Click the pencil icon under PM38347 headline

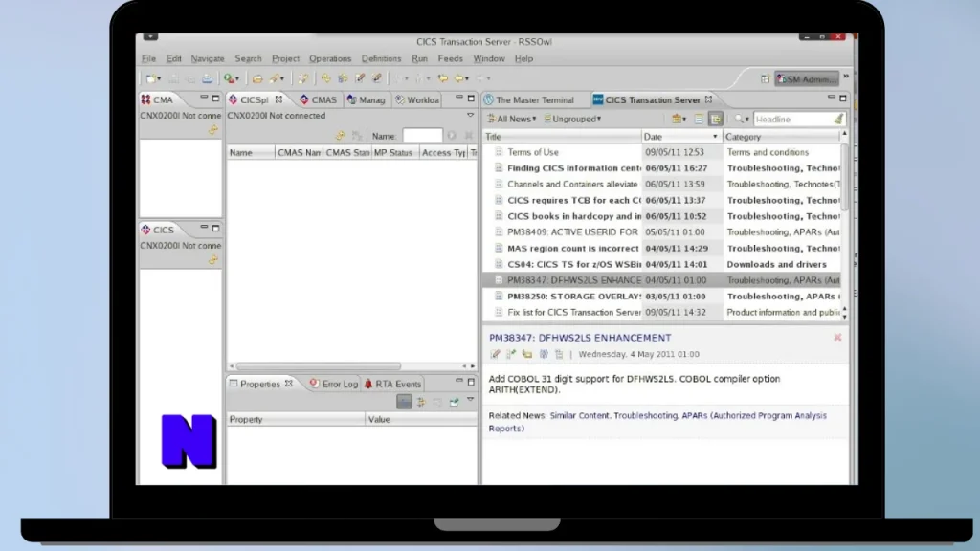point(495,354)
